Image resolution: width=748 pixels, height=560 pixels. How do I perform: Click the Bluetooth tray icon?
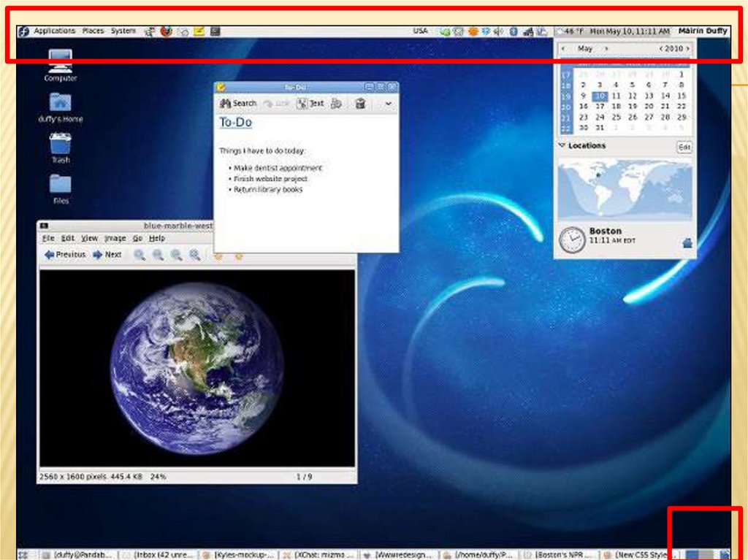[x=514, y=31]
